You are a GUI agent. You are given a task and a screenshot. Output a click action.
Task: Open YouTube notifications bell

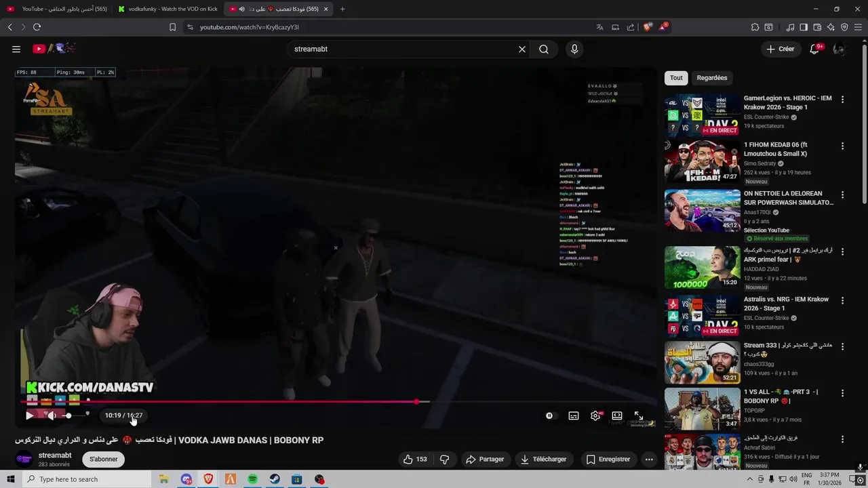tap(815, 49)
